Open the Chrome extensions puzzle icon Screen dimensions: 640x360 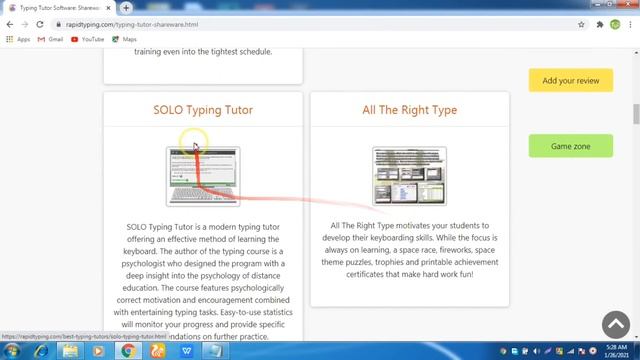[600, 24]
